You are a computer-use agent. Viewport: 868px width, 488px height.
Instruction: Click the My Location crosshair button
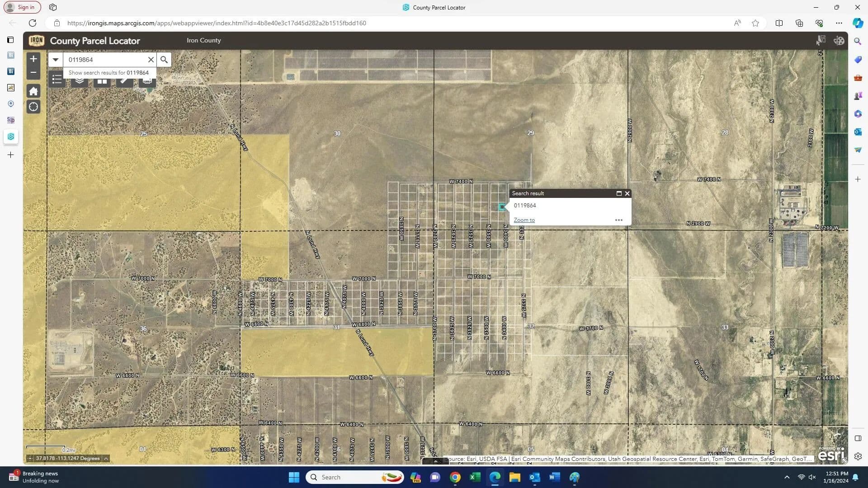click(x=33, y=107)
